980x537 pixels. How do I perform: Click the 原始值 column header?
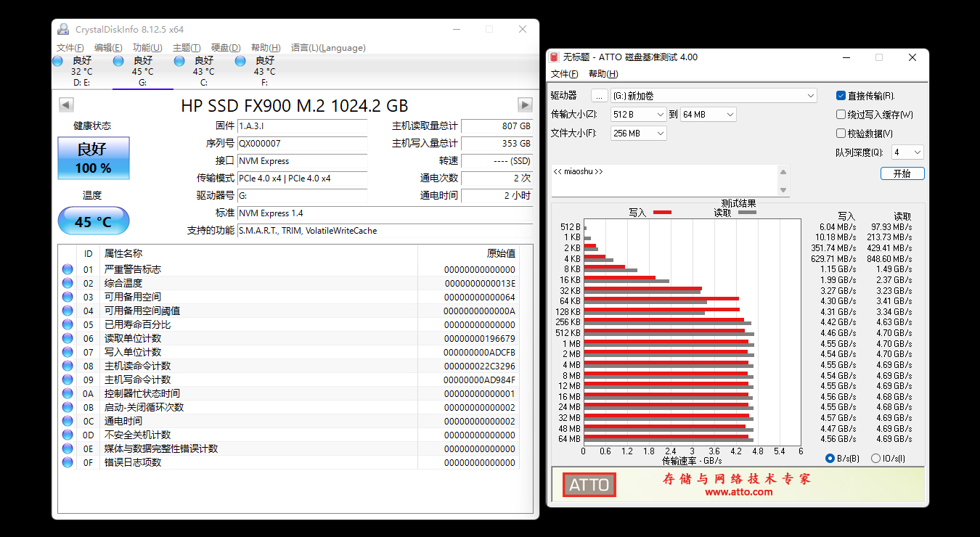[x=468, y=253]
